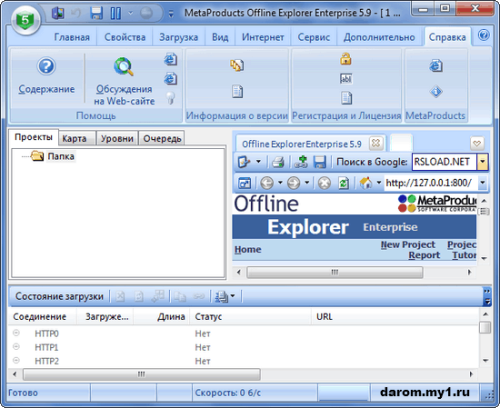Click the pause icon in quick access toolbar
The height and width of the screenshot is (408, 500).
pyautogui.click(x=116, y=13)
